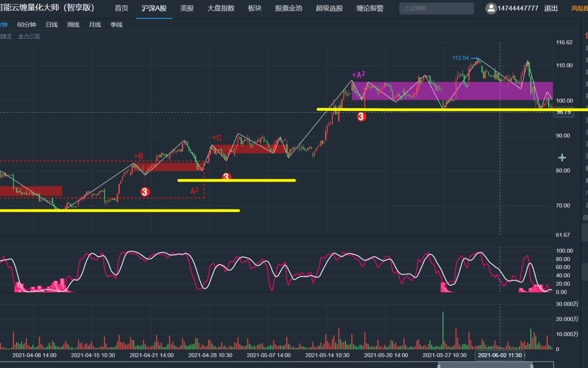Click the 96.79 current price label

pos(564,112)
